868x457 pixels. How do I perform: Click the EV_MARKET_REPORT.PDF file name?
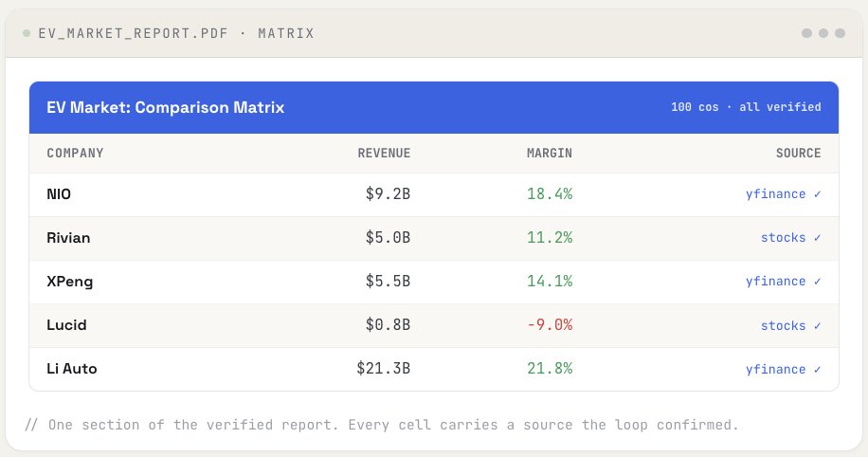coord(133,33)
